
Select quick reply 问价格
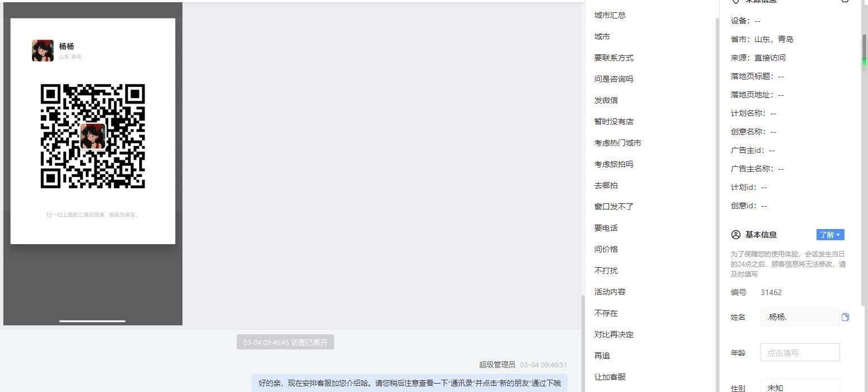point(606,249)
